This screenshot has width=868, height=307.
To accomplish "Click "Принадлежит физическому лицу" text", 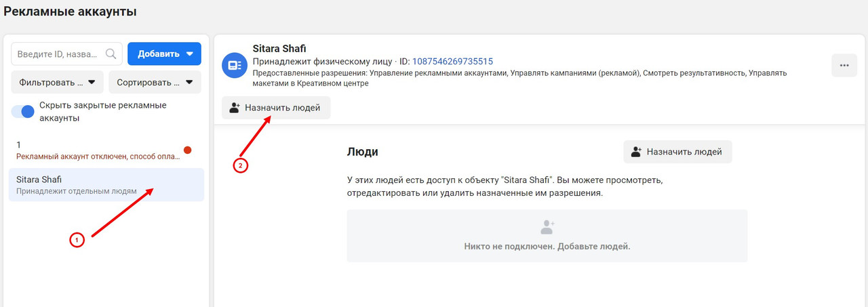I will point(323,61).
